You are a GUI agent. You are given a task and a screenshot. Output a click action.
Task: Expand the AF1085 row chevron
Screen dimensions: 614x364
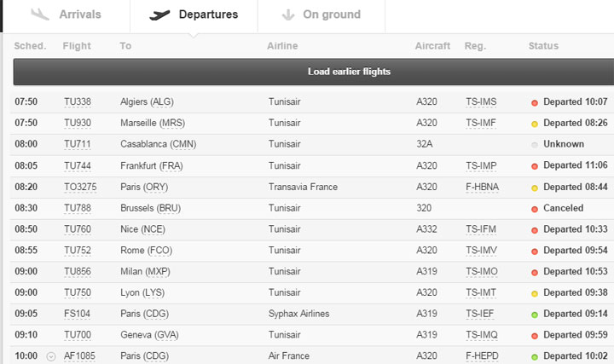point(51,356)
